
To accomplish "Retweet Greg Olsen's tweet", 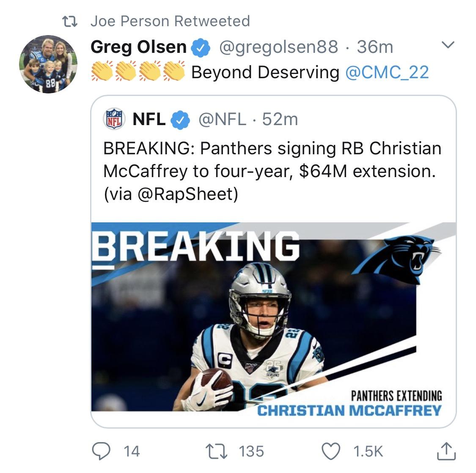I will [216, 451].
